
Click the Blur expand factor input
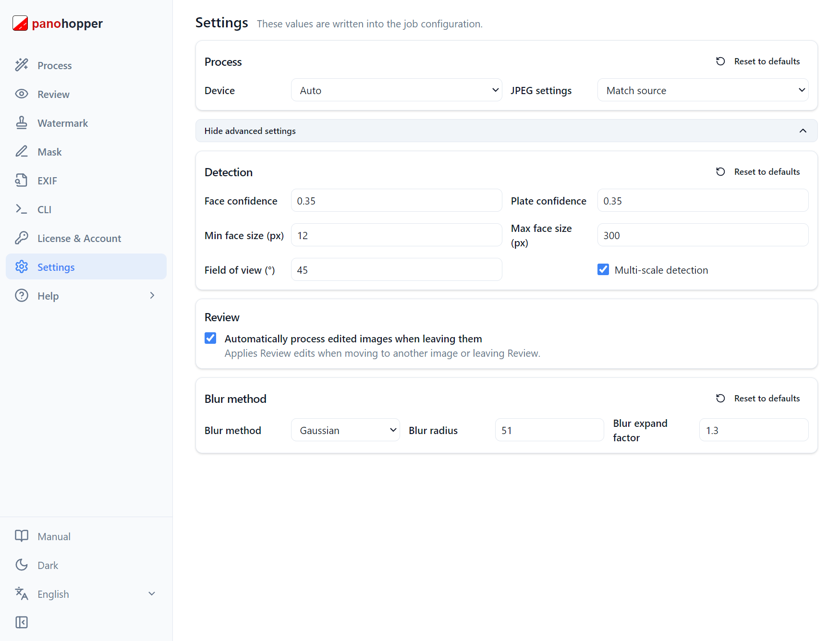click(754, 430)
